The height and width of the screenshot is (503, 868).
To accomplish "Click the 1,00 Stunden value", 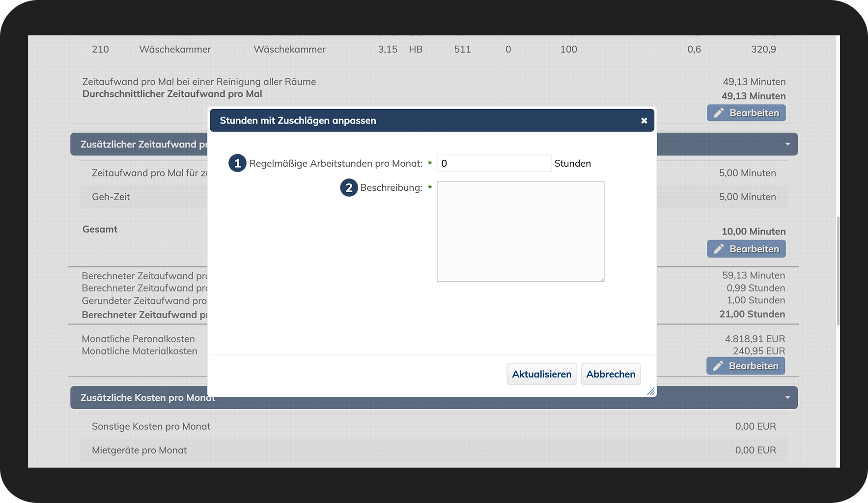I will [x=756, y=300].
